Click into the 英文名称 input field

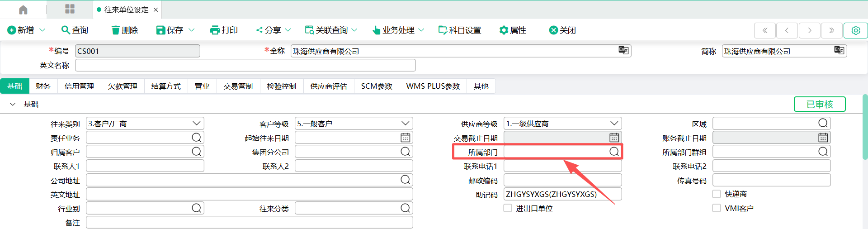tap(245, 65)
